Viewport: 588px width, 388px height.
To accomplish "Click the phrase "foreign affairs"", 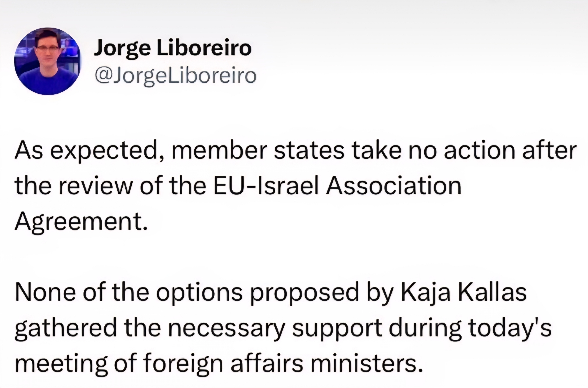I will coord(223,363).
